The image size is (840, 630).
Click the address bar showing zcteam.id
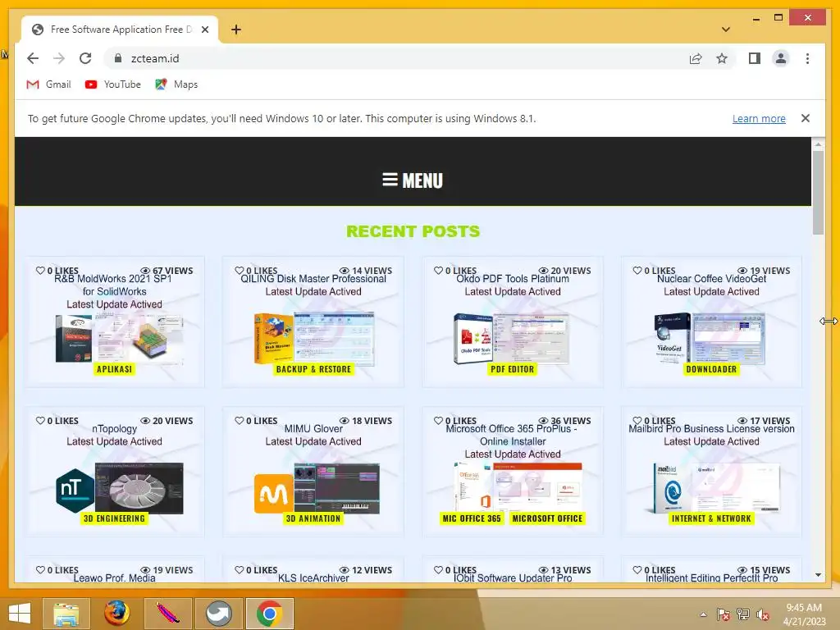396,58
